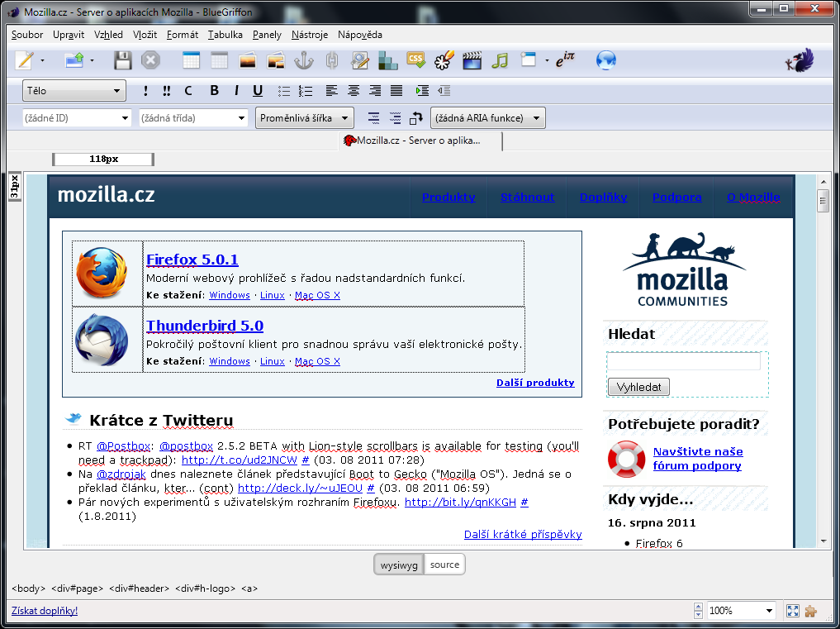
Task: Click the vertical scrollbar thumb
Action: click(823, 201)
